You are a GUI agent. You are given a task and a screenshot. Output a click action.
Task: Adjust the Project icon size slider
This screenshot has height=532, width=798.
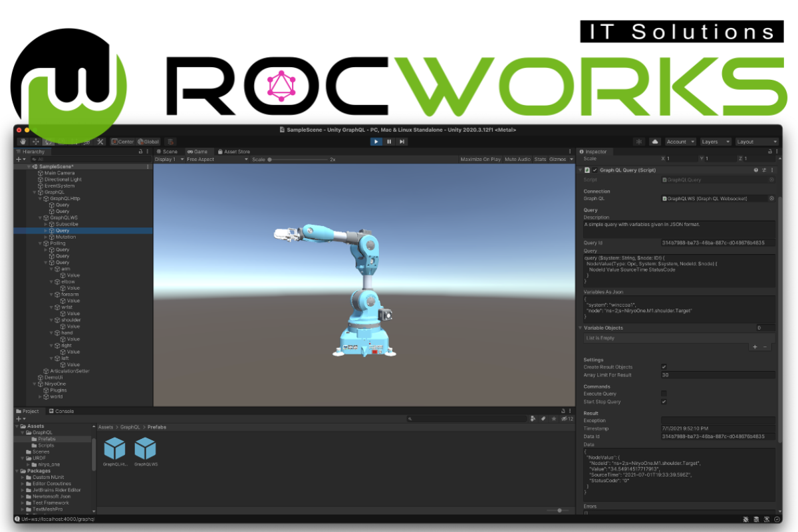click(x=559, y=510)
